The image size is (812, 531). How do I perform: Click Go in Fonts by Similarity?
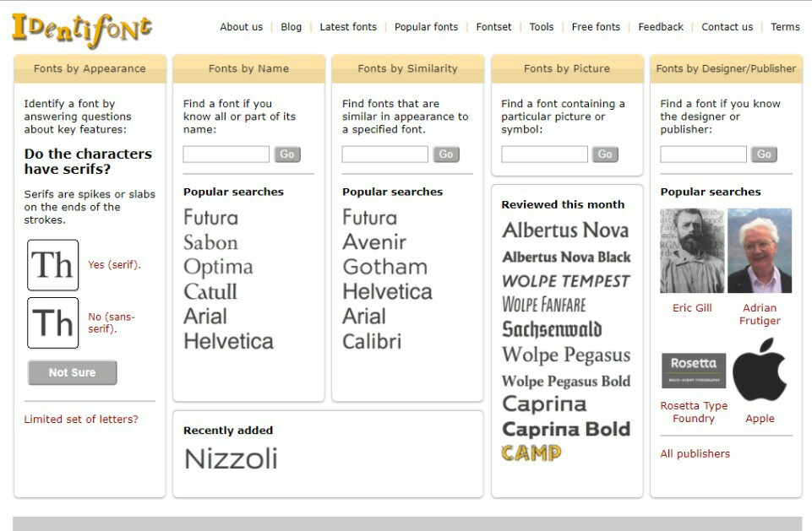[x=446, y=154]
